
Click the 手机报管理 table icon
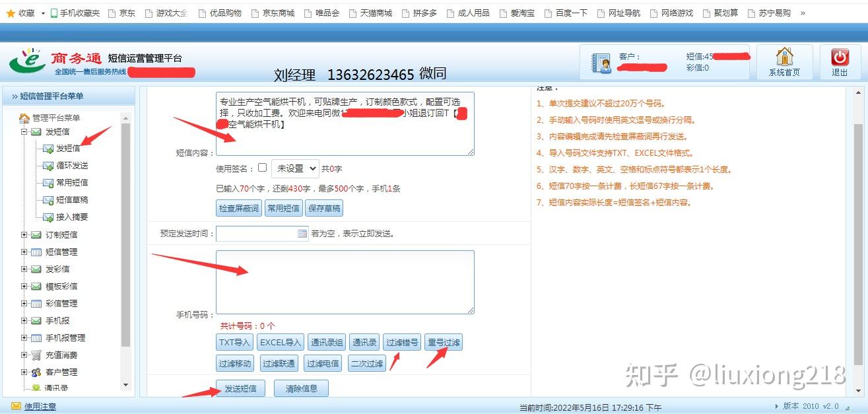tap(36, 338)
